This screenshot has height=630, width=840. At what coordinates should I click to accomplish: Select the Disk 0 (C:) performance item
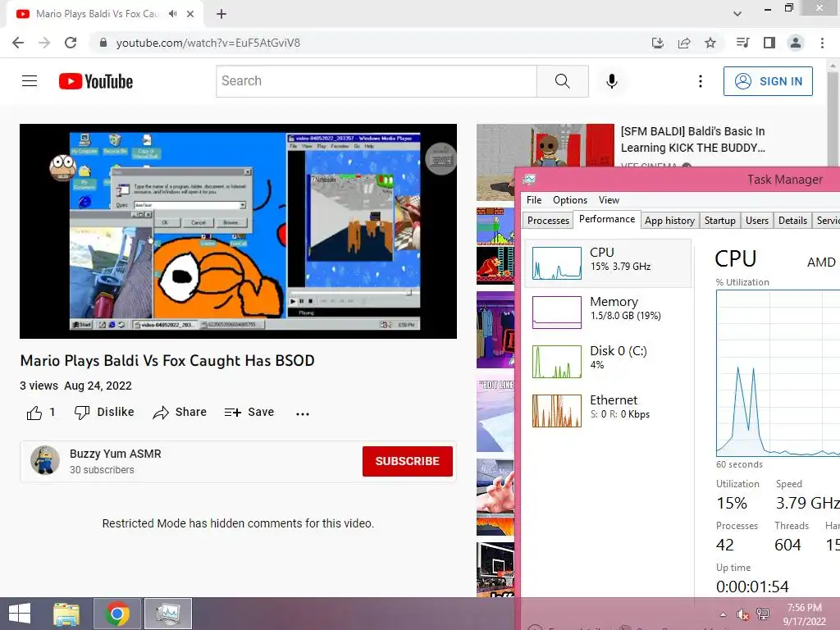608,362
